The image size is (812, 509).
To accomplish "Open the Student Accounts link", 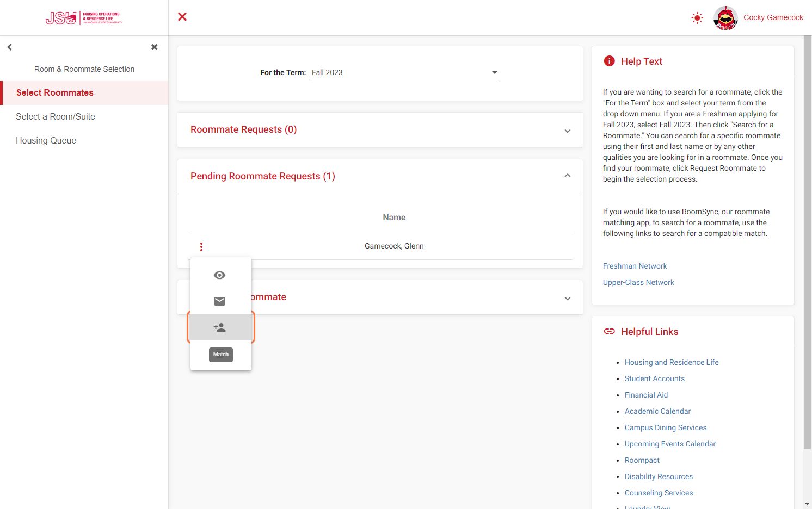I will 655,379.
